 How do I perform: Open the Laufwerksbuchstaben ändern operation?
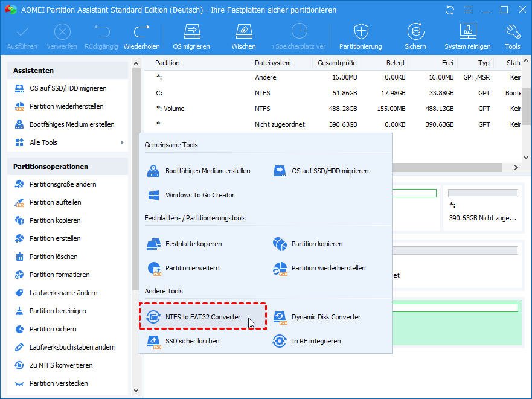point(68,346)
